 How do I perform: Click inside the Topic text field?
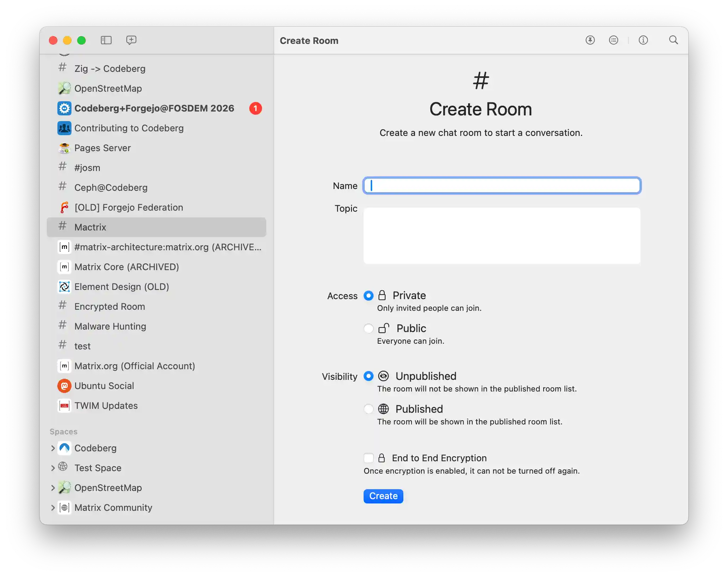501,235
